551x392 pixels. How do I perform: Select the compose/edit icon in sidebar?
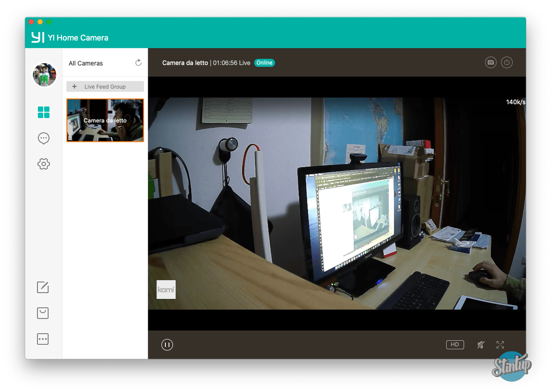tap(43, 288)
